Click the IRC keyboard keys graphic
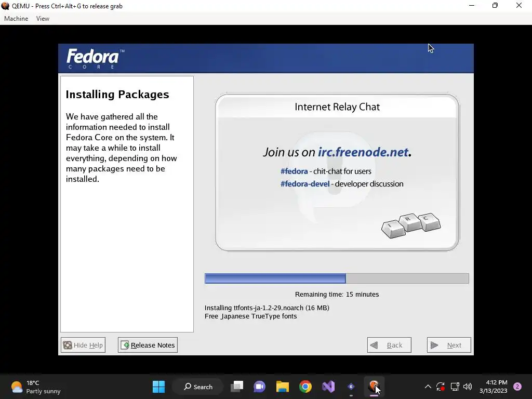The height and width of the screenshot is (399, 532). coord(411,225)
